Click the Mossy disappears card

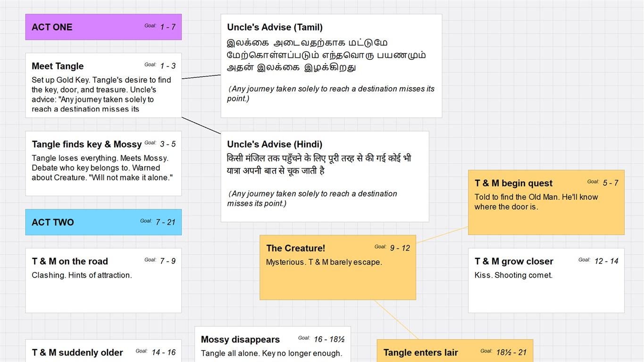tap(240, 339)
